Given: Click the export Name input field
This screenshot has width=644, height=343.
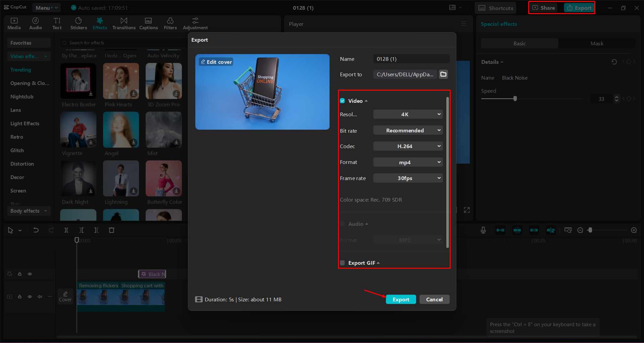Looking at the screenshot, I should [411, 59].
